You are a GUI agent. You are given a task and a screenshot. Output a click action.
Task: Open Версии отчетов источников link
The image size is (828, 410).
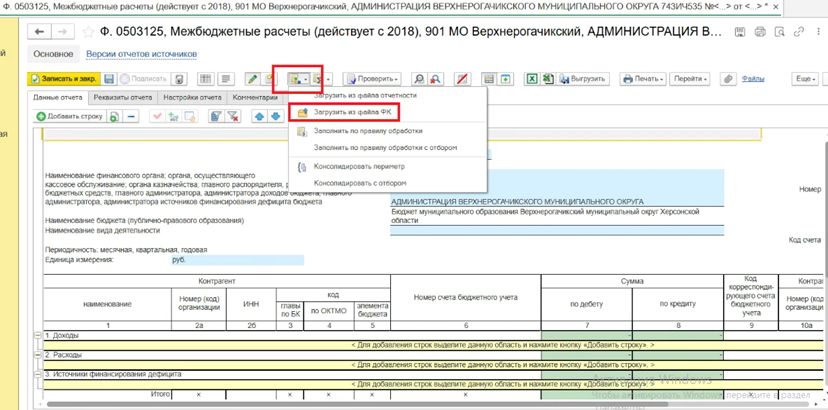[x=142, y=54]
